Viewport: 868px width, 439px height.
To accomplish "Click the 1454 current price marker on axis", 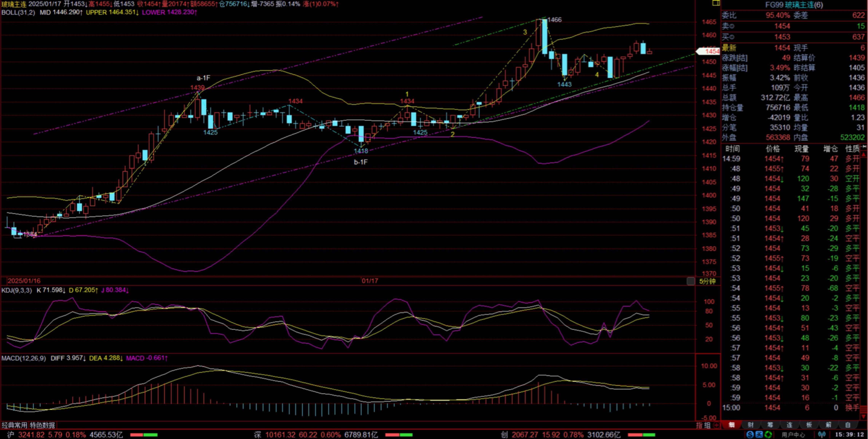I will pos(708,51).
